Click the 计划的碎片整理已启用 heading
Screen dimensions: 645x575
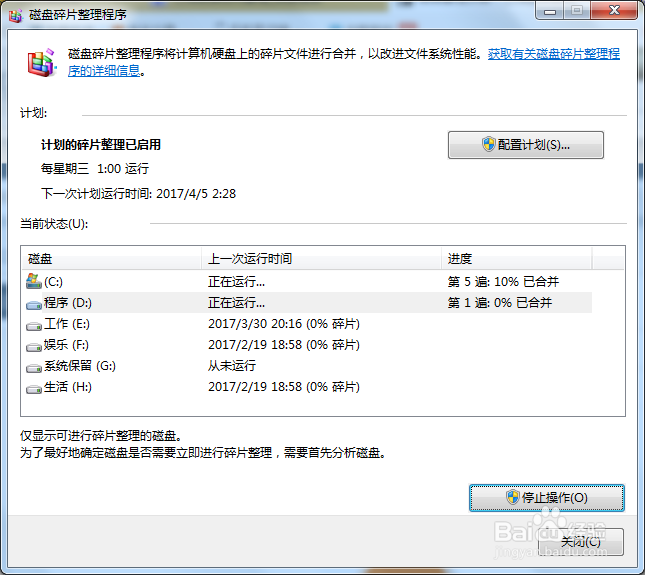point(101,145)
